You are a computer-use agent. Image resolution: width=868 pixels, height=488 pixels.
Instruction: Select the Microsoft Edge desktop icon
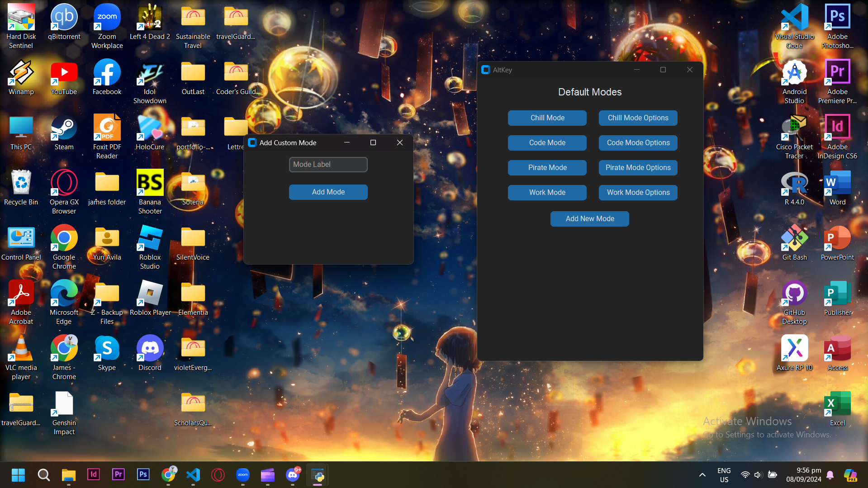(64, 302)
